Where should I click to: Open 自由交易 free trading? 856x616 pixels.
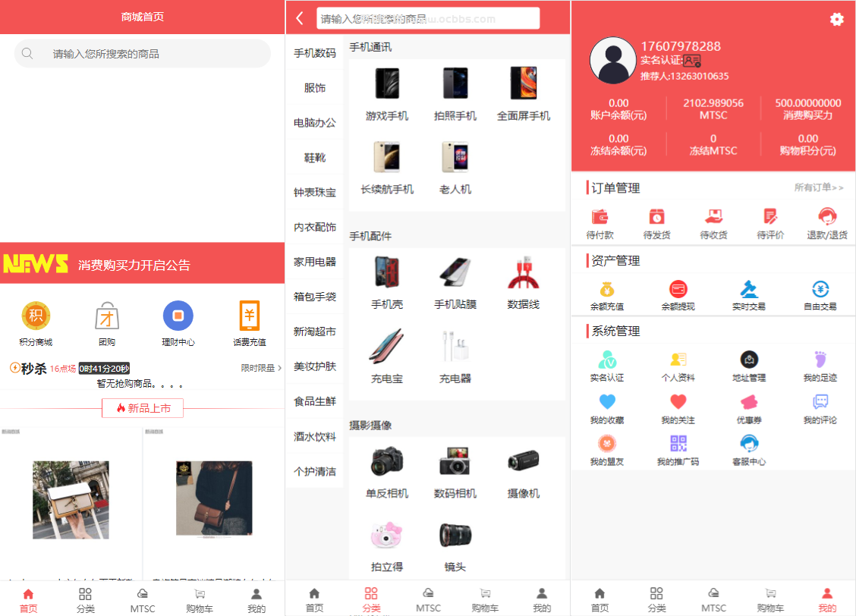point(820,297)
